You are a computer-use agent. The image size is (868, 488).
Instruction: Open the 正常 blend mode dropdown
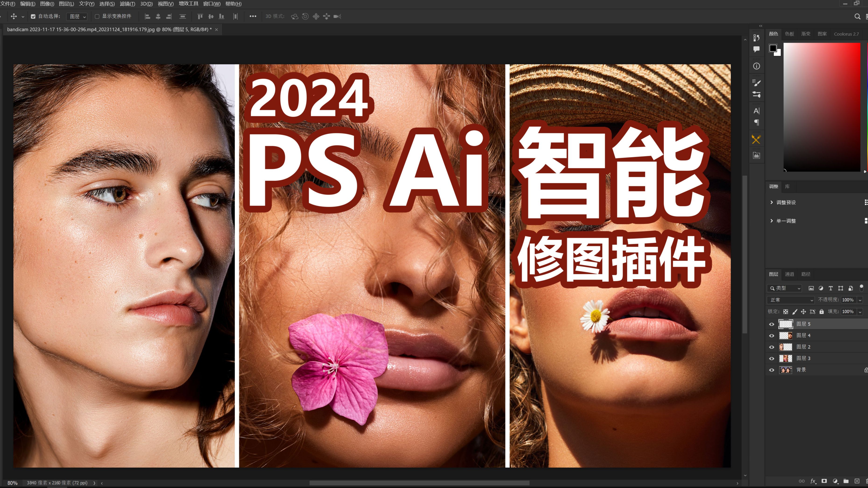(x=790, y=300)
